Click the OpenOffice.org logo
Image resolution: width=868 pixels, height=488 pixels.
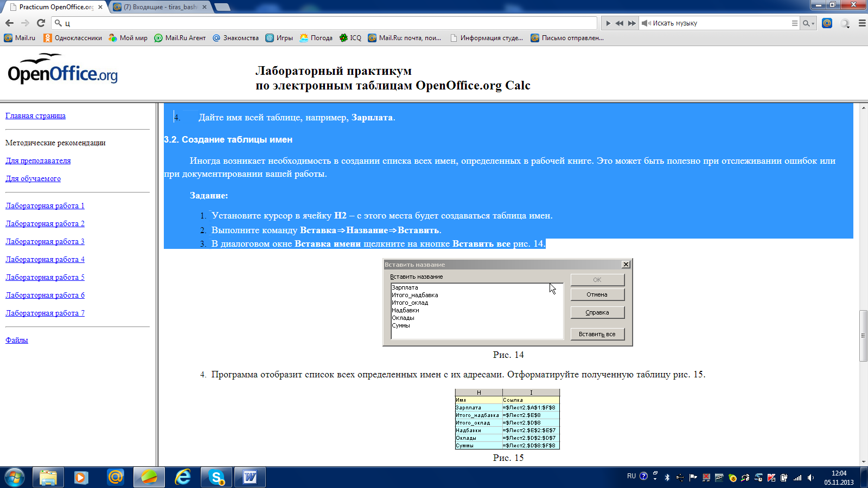tap(62, 69)
